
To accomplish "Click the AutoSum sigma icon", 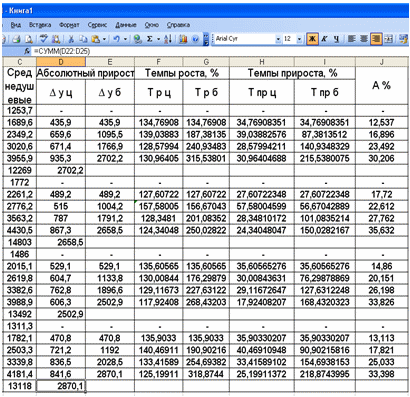I will coord(150,39).
